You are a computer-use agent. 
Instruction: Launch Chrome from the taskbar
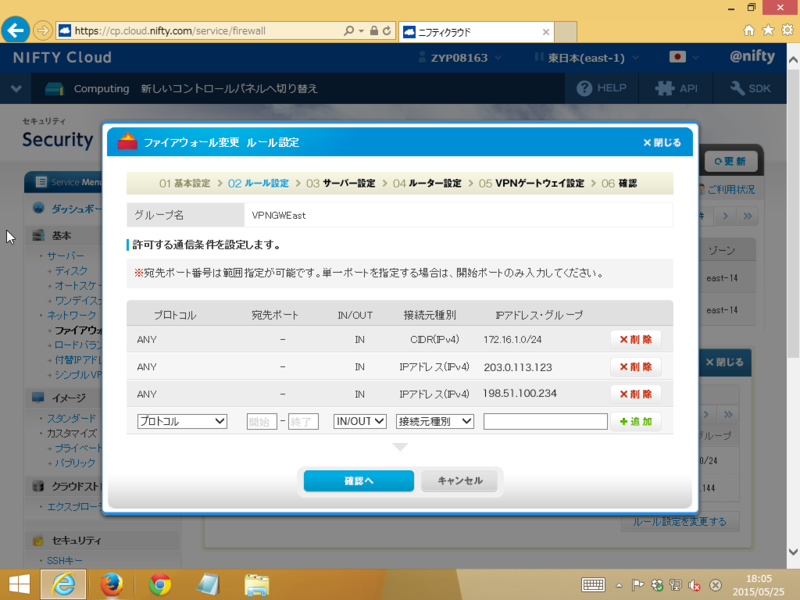click(159, 584)
